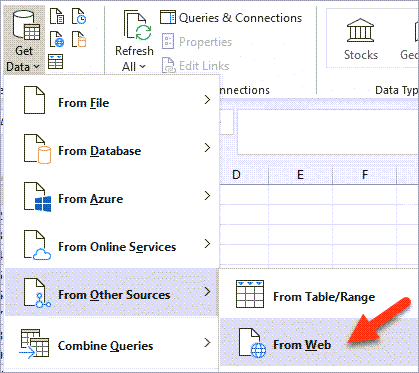Open the From Database submenu
Image resolution: width=419 pixels, height=373 pixels.
(x=112, y=149)
